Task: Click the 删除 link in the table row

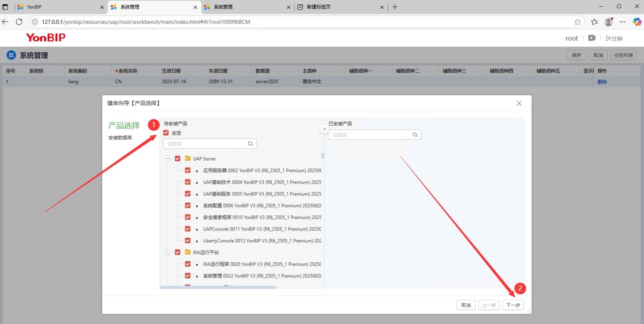Action: click(602, 81)
